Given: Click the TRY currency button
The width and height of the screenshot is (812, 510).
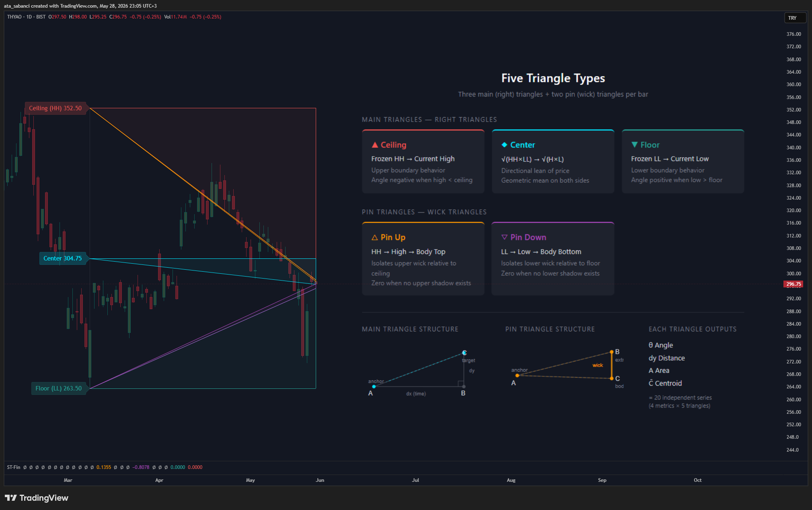Looking at the screenshot, I should point(795,18).
